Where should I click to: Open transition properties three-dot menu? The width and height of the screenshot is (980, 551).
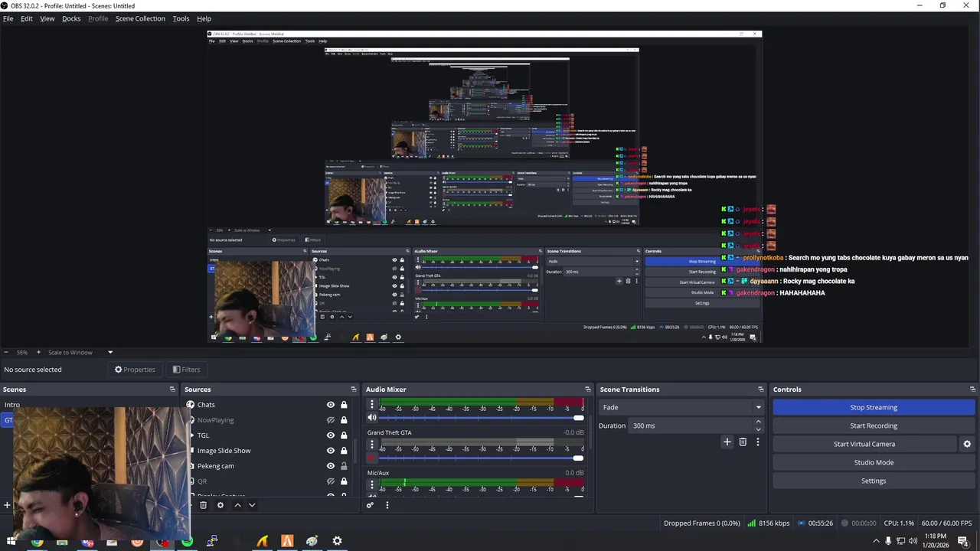pos(758,442)
